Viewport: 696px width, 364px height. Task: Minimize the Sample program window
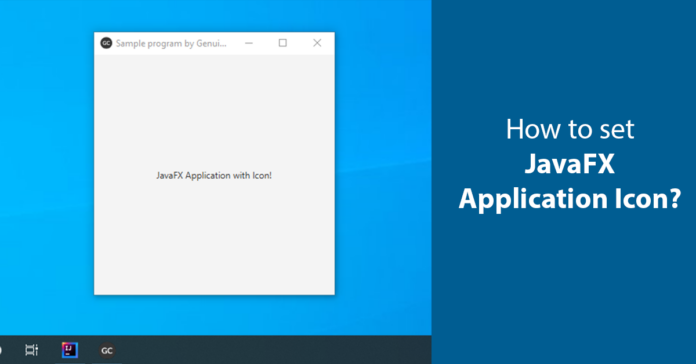click(x=249, y=43)
